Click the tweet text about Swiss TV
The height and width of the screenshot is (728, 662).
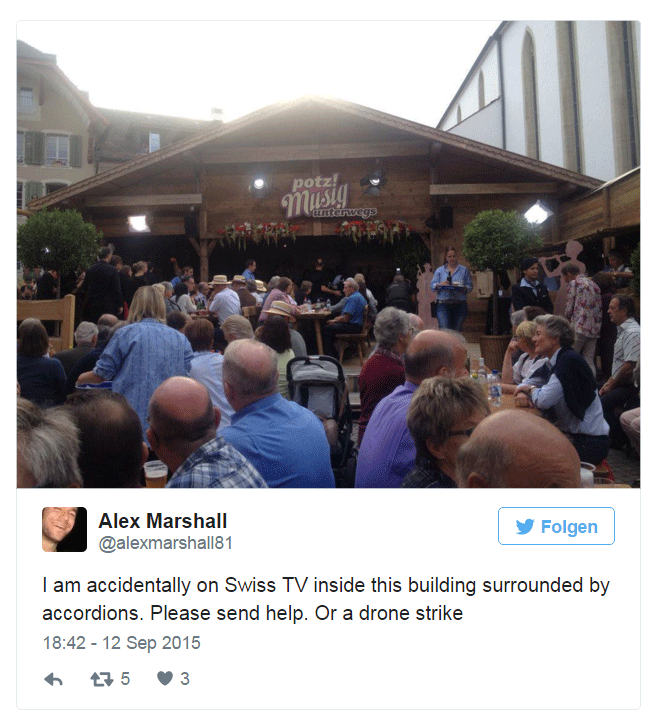coord(325,599)
